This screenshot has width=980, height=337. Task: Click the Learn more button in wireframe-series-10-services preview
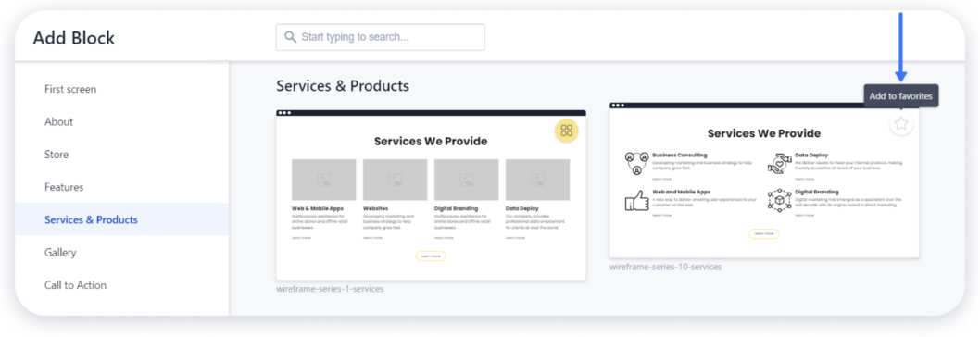(x=764, y=234)
